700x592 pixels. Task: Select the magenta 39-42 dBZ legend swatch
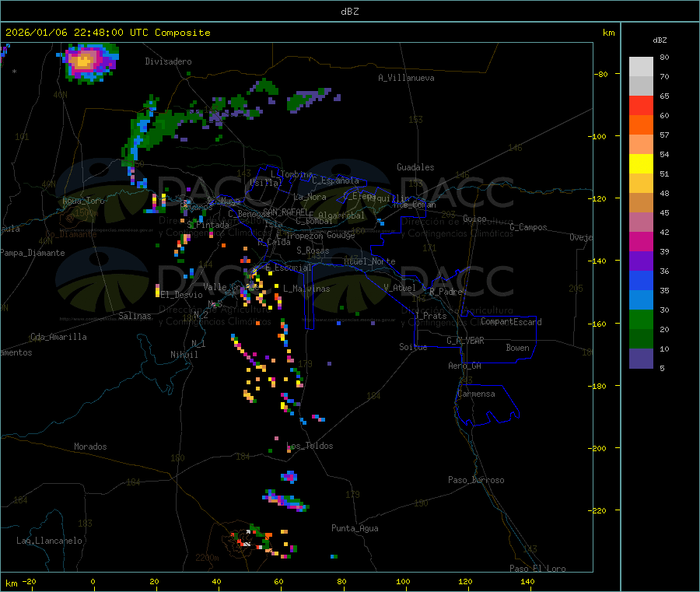[x=641, y=241]
